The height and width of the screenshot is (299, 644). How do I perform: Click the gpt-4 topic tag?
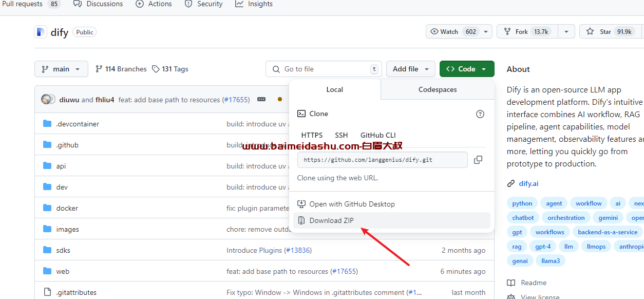(542, 247)
